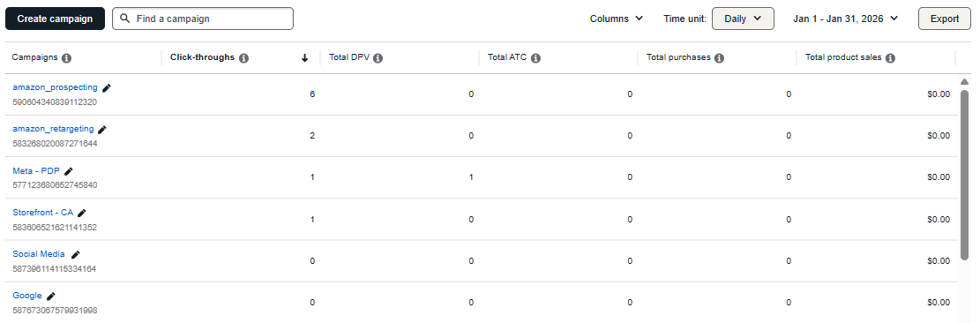Screen dimensions: 980x323
Task: Edit the amazon_prospecting campaign name pencil
Action: pos(107,88)
